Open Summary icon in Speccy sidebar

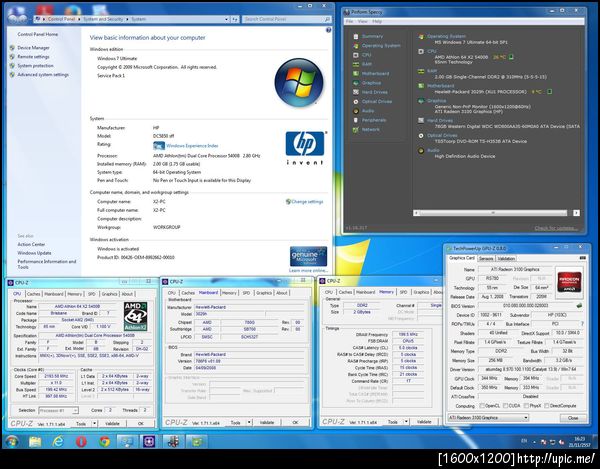[x=356, y=36]
